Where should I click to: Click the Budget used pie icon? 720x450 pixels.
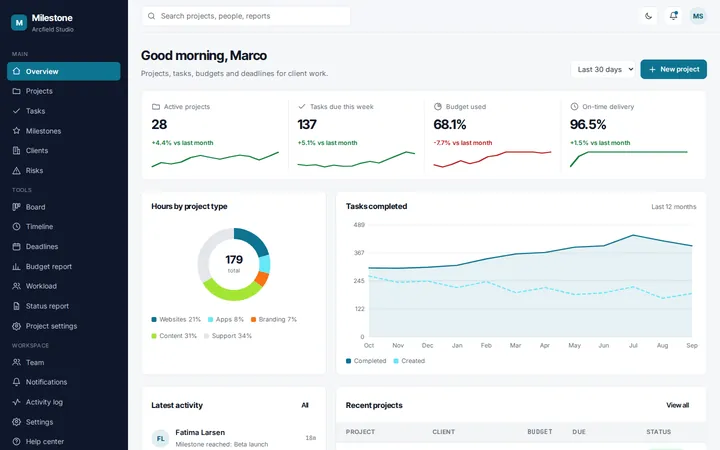coord(438,107)
